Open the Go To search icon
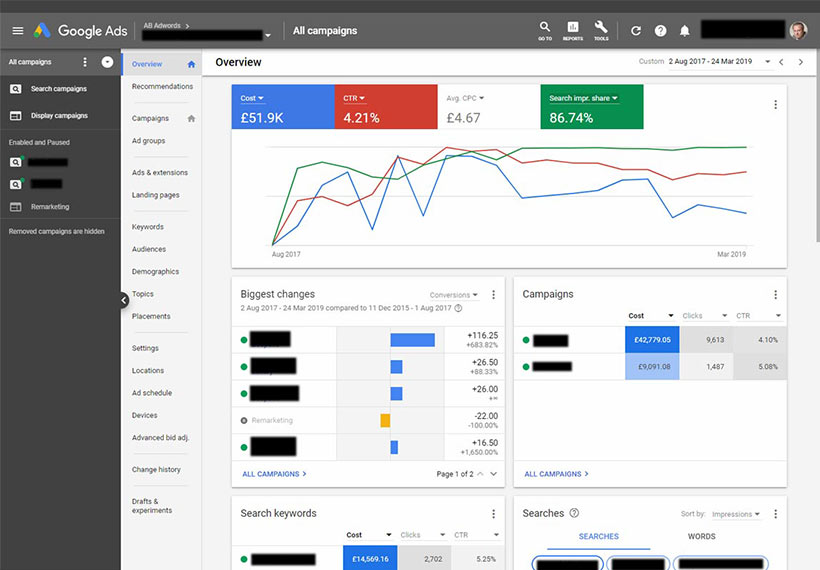 click(545, 30)
